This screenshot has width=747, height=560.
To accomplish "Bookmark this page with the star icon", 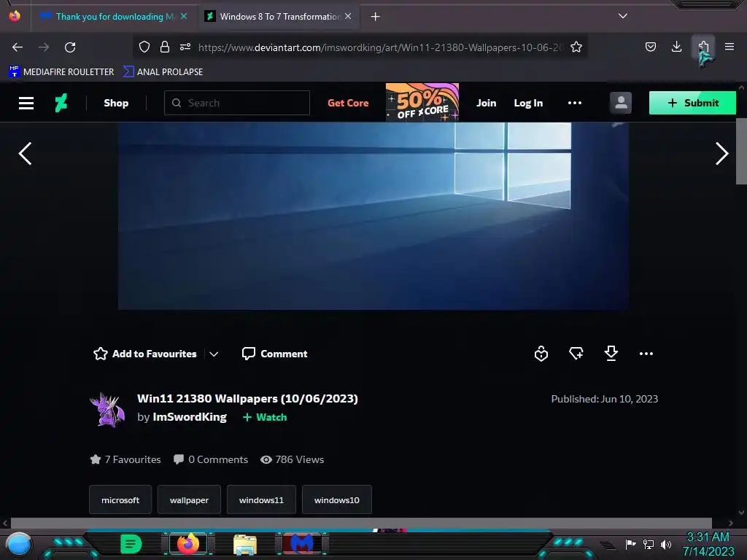I will point(576,47).
